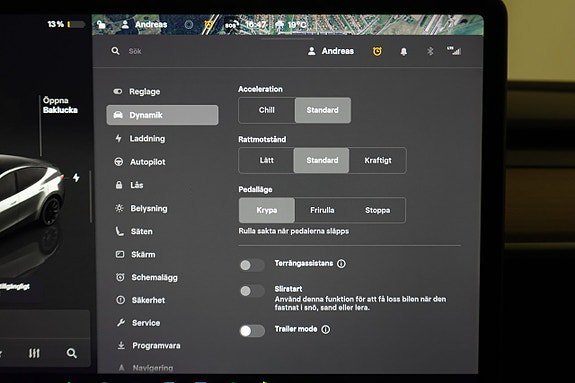Viewport: 575px width, 383px height.
Task: Open the Laddning charging settings
Action: [140, 138]
